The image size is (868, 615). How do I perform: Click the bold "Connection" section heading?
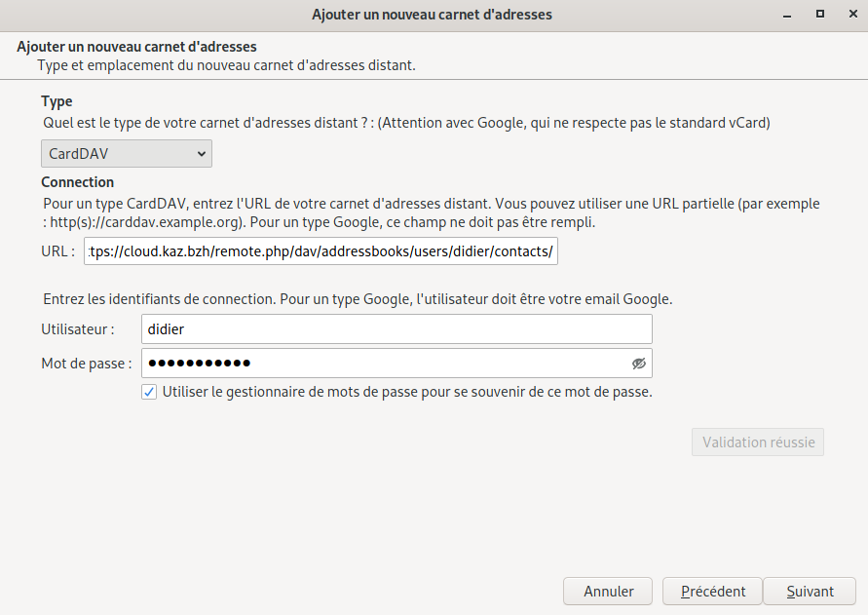click(x=77, y=182)
